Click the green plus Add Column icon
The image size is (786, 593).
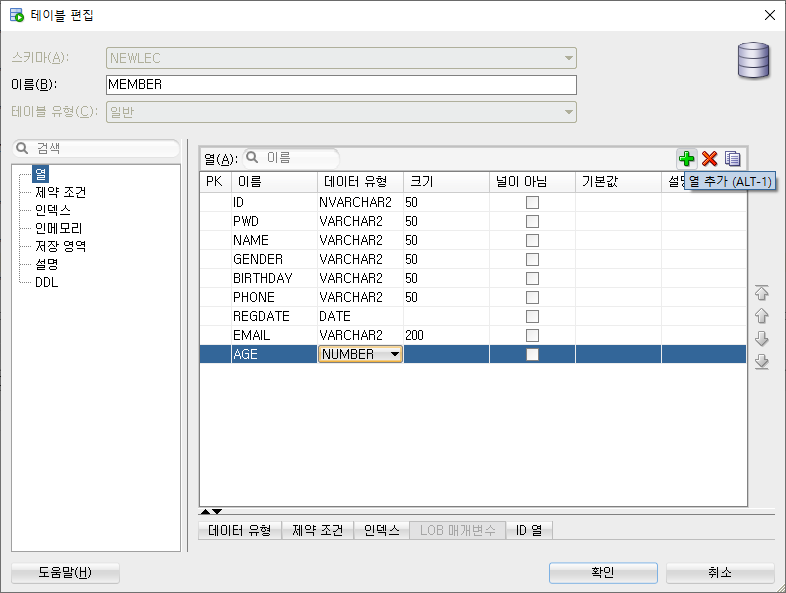[686, 159]
